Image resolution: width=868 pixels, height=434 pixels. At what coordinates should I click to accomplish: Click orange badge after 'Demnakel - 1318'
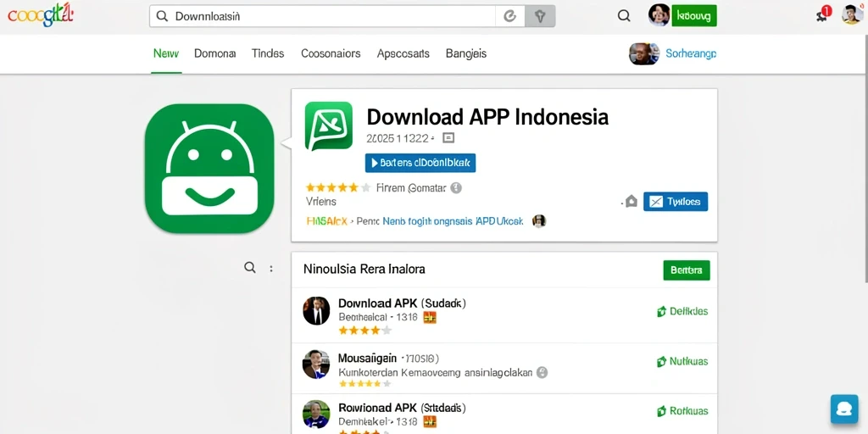pyautogui.click(x=430, y=422)
